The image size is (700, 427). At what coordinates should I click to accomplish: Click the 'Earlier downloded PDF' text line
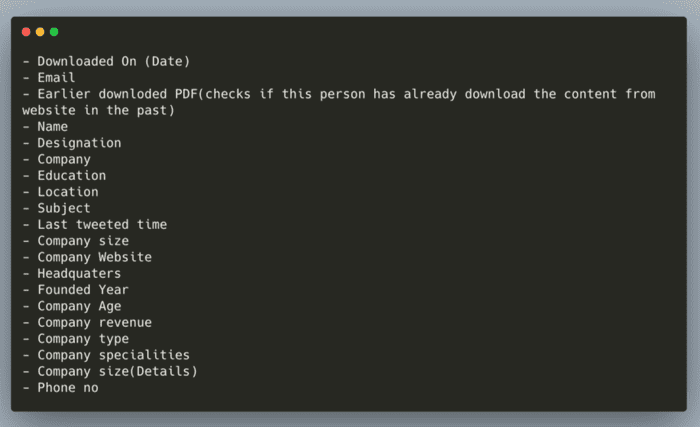pos(339,102)
